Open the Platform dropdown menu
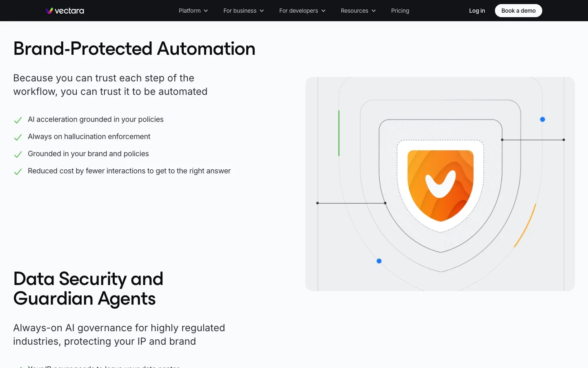Screen dimensions: 588x368 (x=194, y=11)
